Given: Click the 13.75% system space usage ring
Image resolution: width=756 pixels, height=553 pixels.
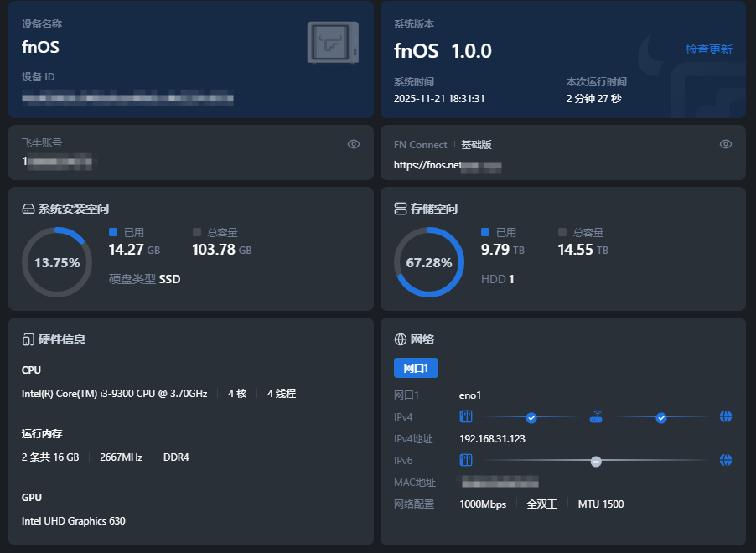Looking at the screenshot, I should [x=57, y=262].
